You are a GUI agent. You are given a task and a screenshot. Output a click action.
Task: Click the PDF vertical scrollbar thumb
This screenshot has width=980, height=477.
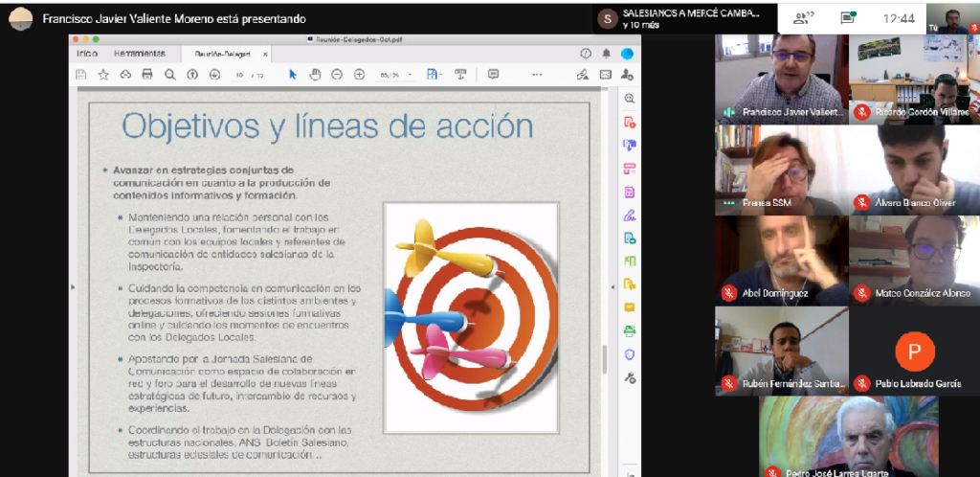pyautogui.click(x=604, y=360)
